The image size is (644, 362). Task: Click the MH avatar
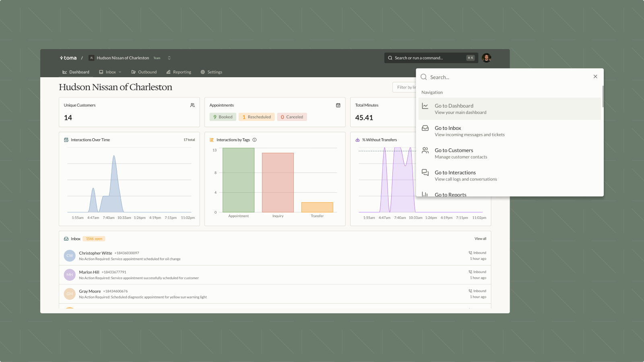(70, 275)
